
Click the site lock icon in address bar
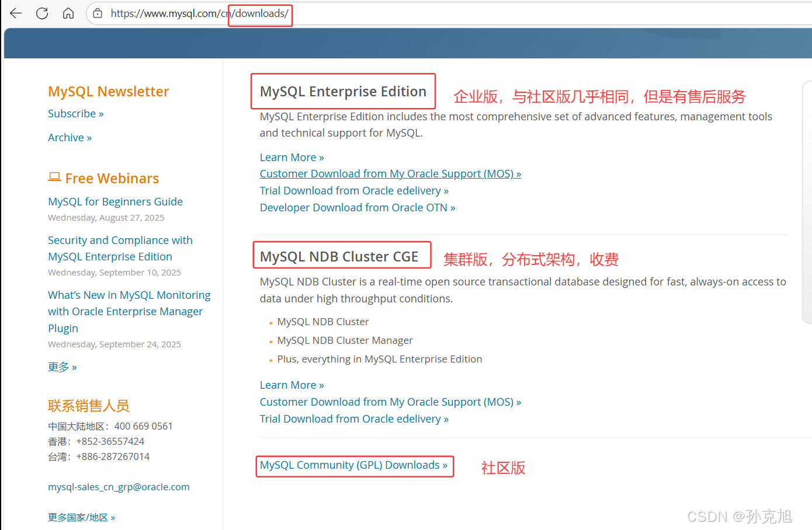coord(98,13)
